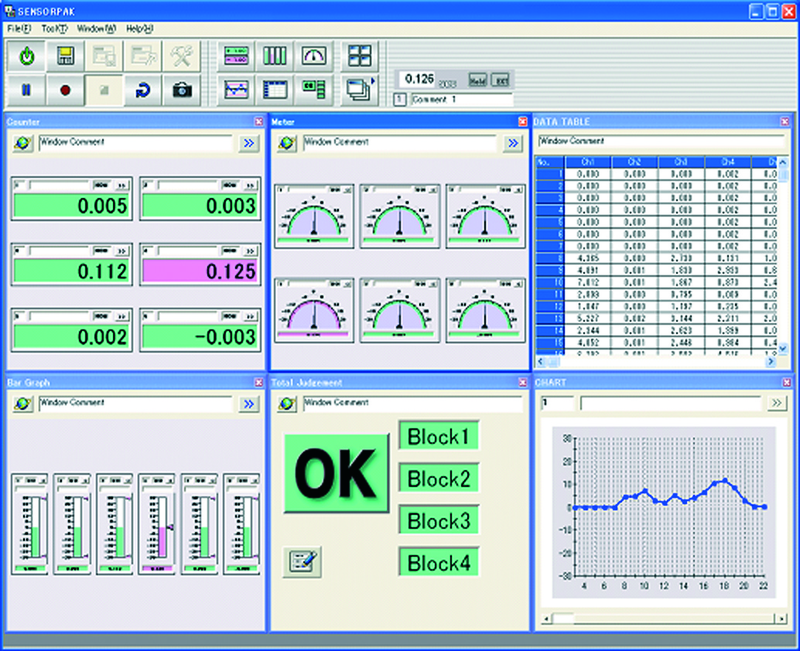Click the edit note icon below OK

300,560
